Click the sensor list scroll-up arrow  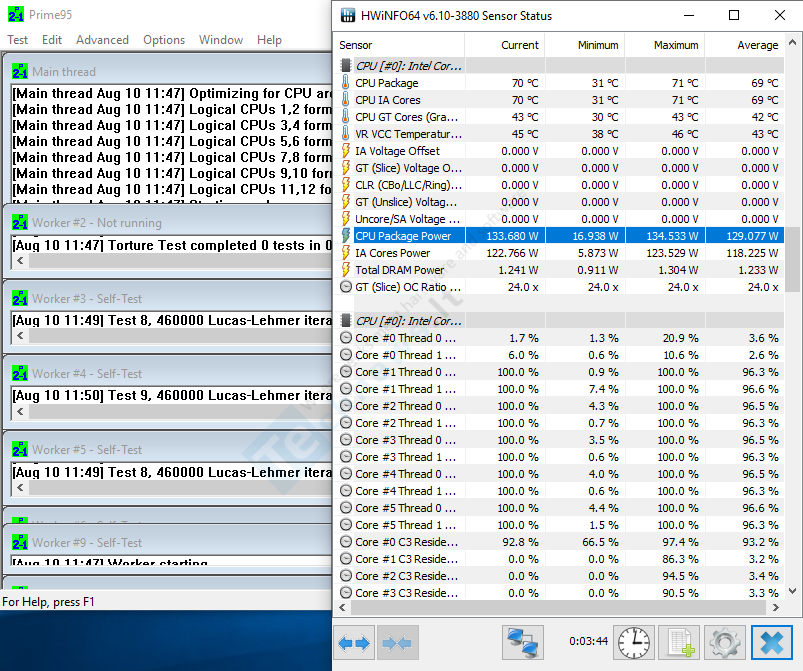[792, 42]
